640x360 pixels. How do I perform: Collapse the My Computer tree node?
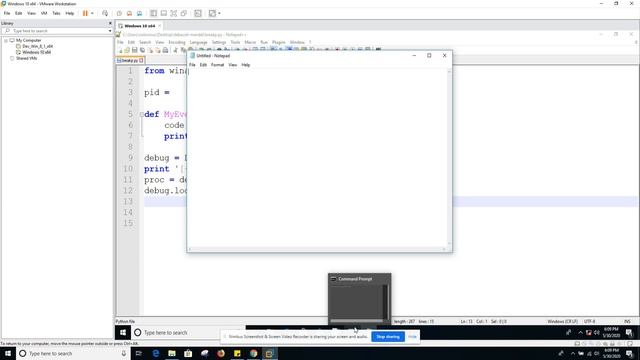point(6,40)
